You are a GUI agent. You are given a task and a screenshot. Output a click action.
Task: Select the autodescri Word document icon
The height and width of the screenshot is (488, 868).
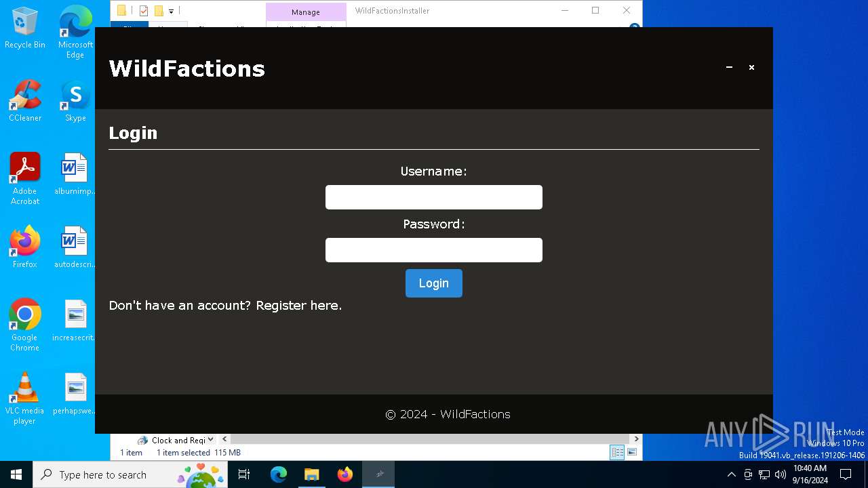pos(75,247)
